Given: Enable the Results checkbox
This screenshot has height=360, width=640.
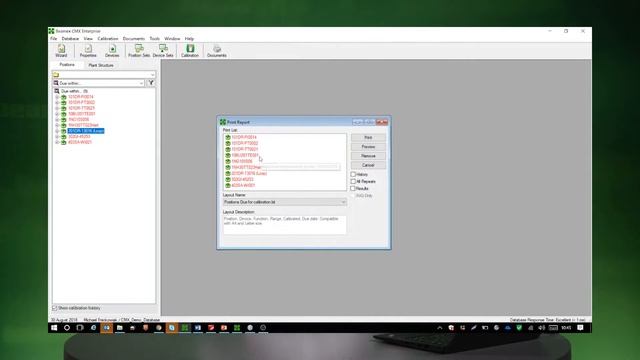Looking at the screenshot, I should tap(353, 189).
